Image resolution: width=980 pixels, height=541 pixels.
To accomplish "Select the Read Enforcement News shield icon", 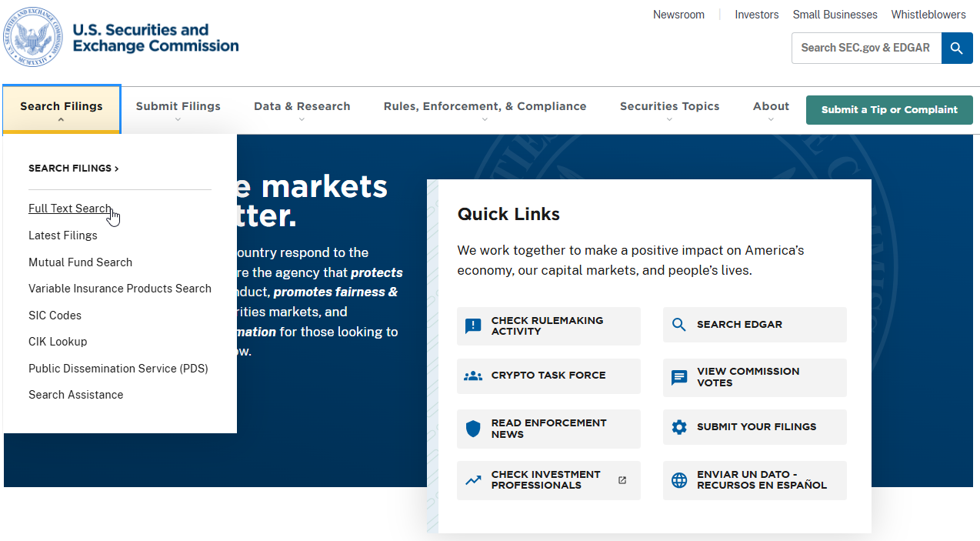I will click(x=472, y=428).
